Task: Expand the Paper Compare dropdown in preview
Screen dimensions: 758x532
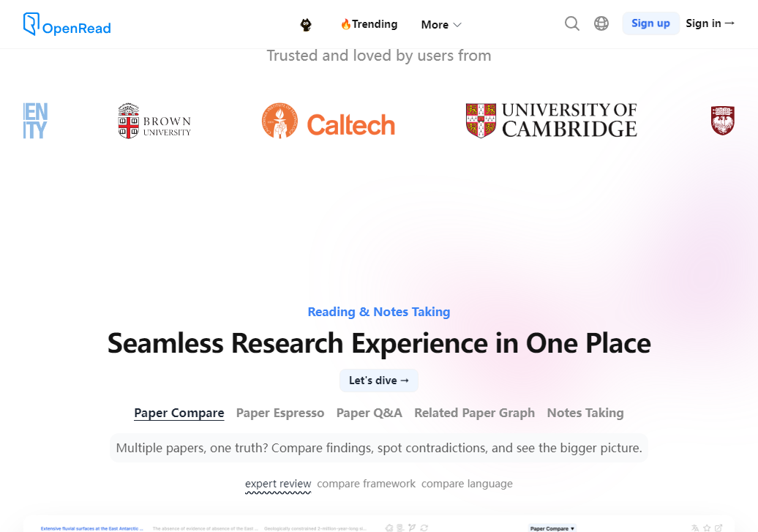Action: (x=552, y=528)
